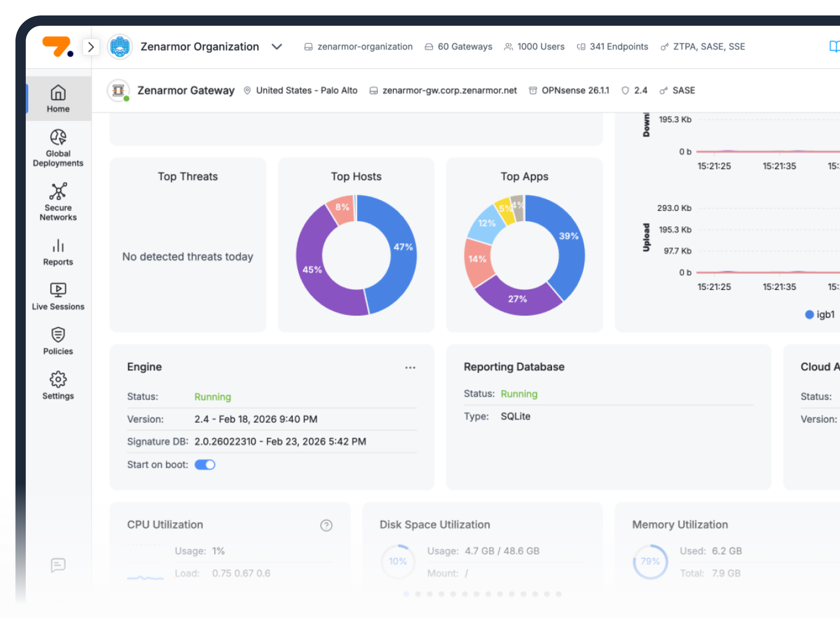Toggle the Start on boot switch
840x618 pixels.
(205, 464)
